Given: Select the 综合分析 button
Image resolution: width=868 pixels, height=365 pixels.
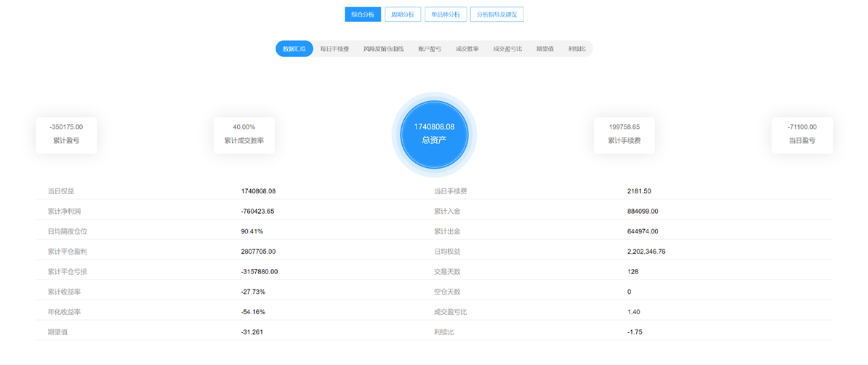Looking at the screenshot, I should coord(363,15).
